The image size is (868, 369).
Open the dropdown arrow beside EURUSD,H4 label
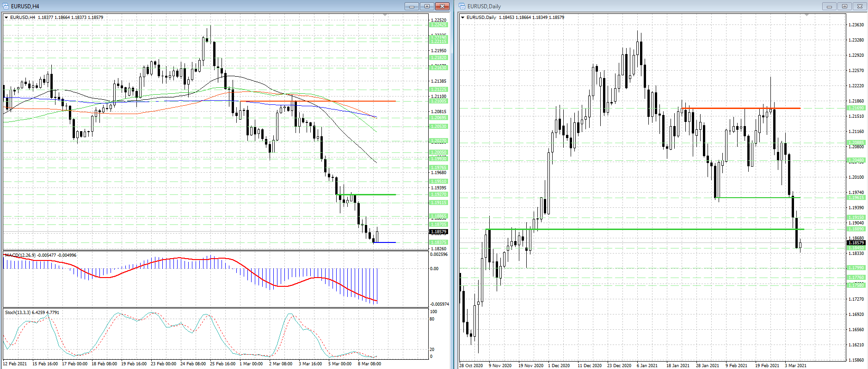click(6, 18)
